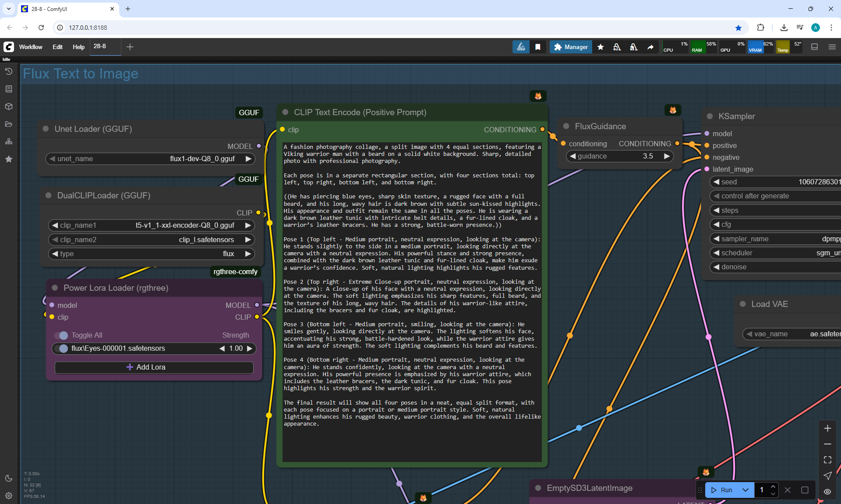Viewport: 841px width, 504px height.
Task: Open the queue history sidebar icon
Action: (x=9, y=71)
